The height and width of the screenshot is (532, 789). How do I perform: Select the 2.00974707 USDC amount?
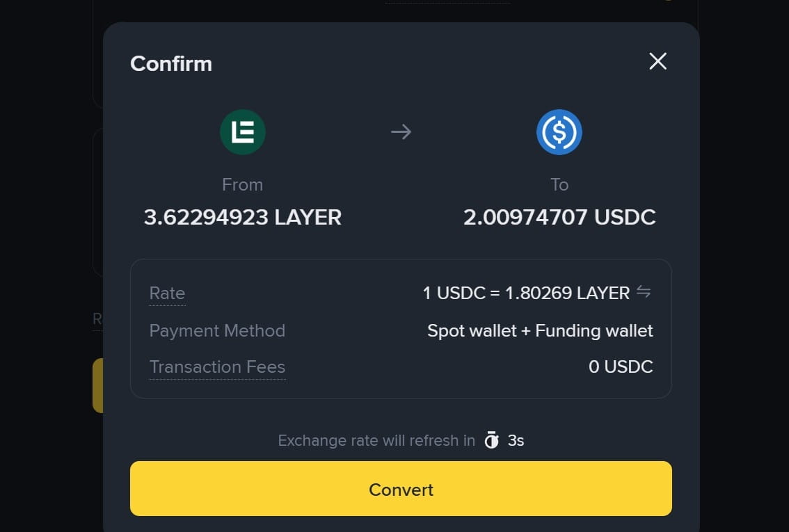coord(559,217)
